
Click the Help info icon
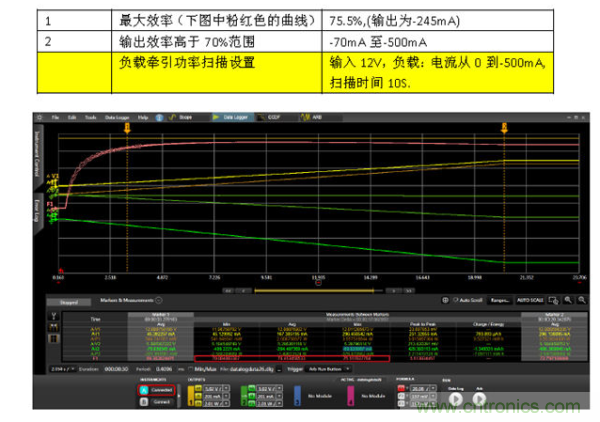point(156,117)
